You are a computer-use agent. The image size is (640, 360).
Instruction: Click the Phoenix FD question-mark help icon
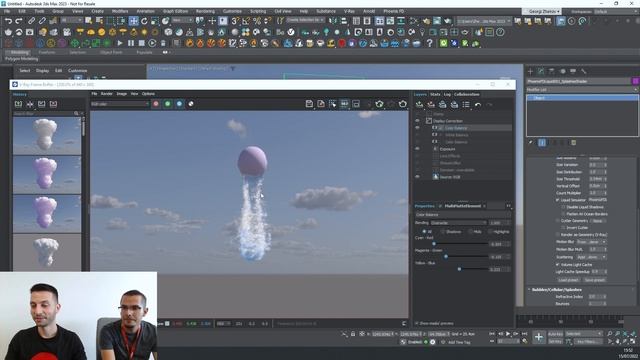click(x=429, y=43)
